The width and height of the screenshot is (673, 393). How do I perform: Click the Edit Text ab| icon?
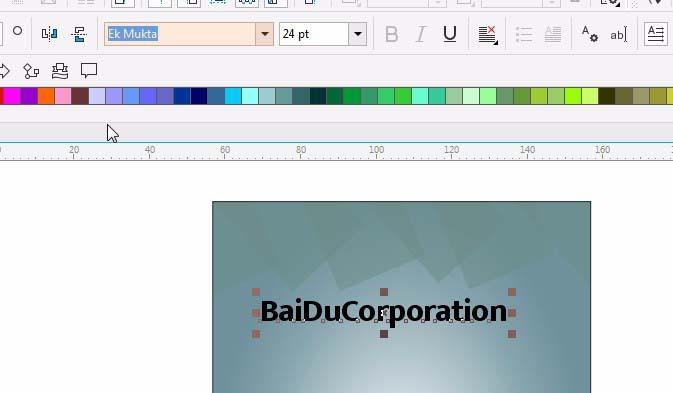[618, 34]
